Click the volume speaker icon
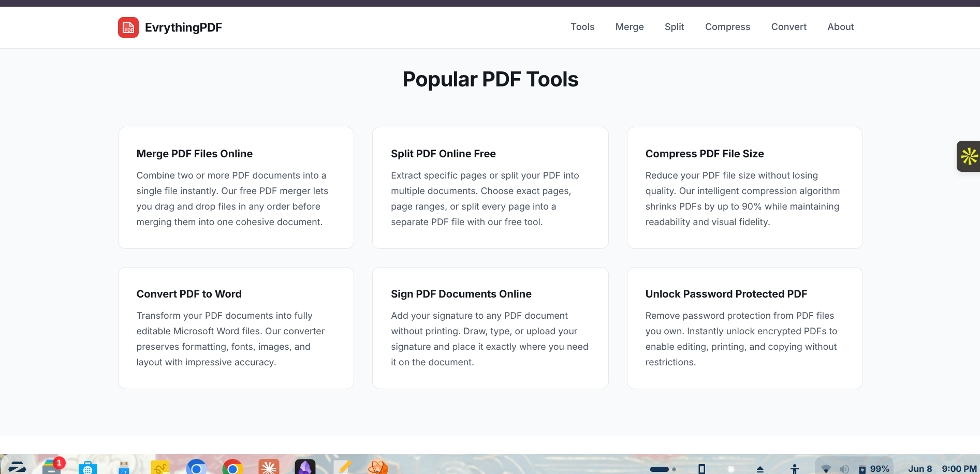Screen dimensions: 980x474 844,469
